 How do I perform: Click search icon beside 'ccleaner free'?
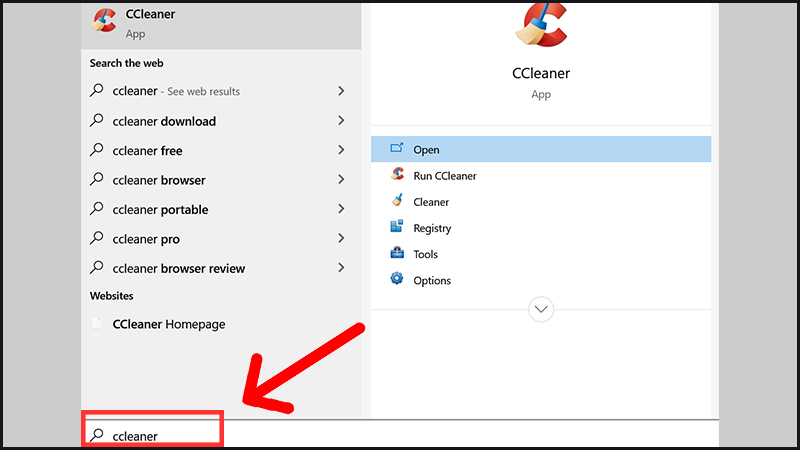coord(96,149)
